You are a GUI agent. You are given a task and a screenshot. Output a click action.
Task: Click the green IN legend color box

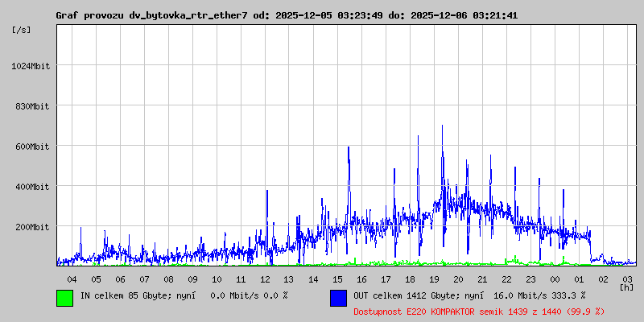click(x=64, y=297)
